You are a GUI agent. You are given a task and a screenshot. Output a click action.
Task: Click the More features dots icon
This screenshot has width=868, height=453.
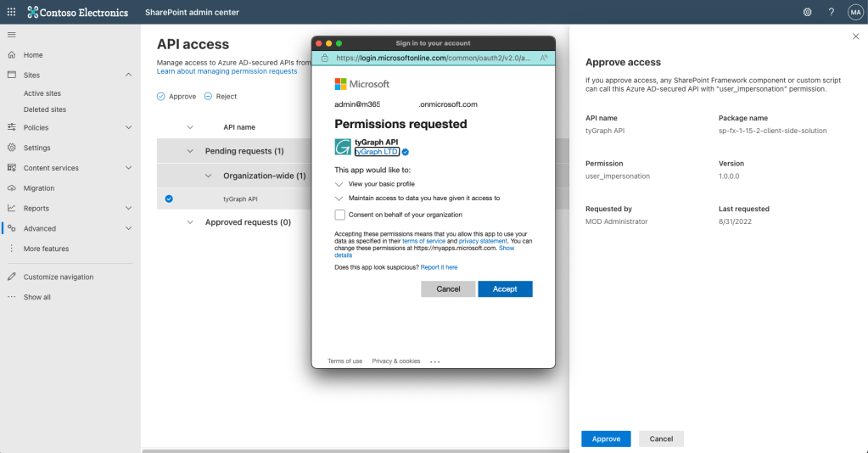click(12, 249)
